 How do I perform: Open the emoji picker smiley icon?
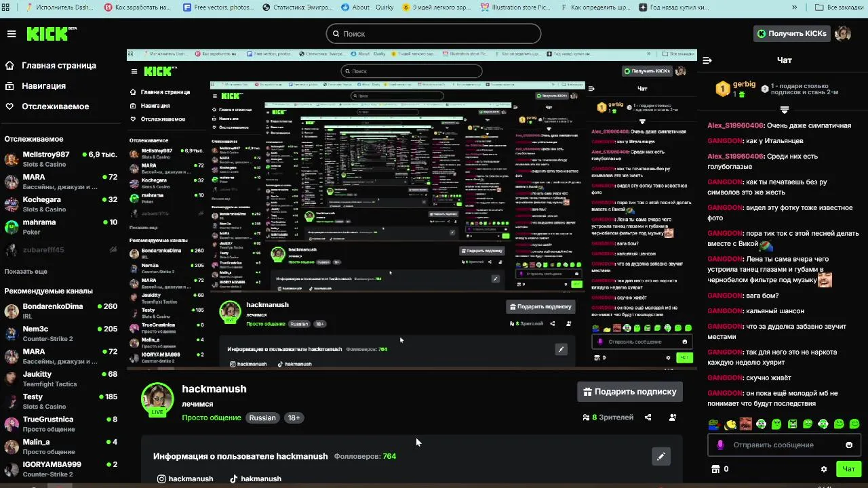(x=849, y=445)
